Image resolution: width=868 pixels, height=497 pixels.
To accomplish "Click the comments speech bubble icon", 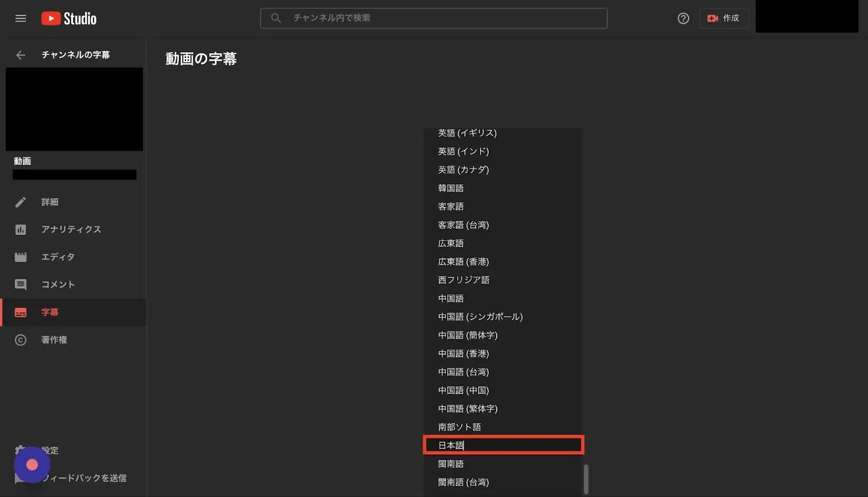I will (x=21, y=285).
